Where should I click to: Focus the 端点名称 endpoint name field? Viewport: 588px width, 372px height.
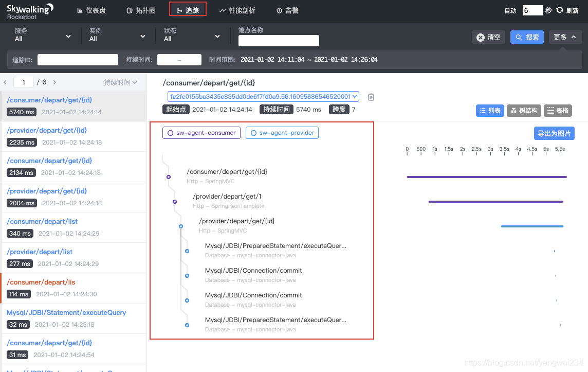(279, 41)
